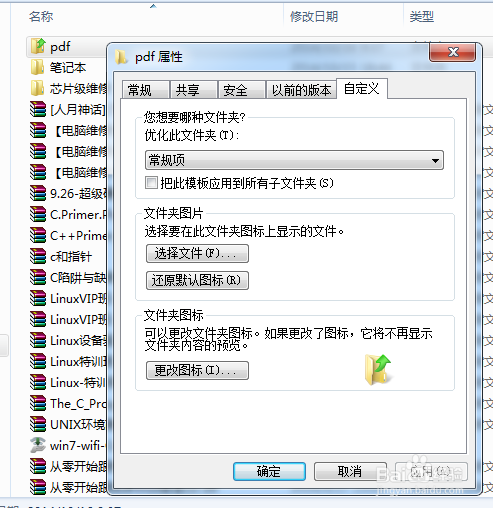Select the pdf folder icon in file list
The height and width of the screenshot is (508, 493).
pos(38,46)
